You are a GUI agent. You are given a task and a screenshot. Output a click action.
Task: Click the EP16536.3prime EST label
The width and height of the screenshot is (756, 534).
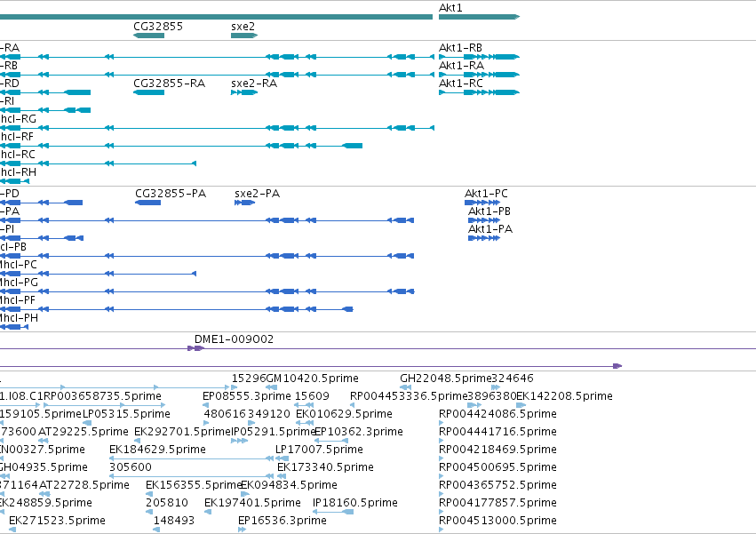283,521
